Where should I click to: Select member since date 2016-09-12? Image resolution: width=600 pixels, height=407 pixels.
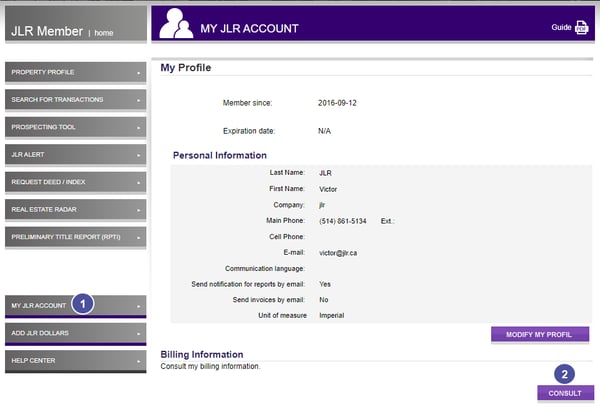[x=337, y=103]
